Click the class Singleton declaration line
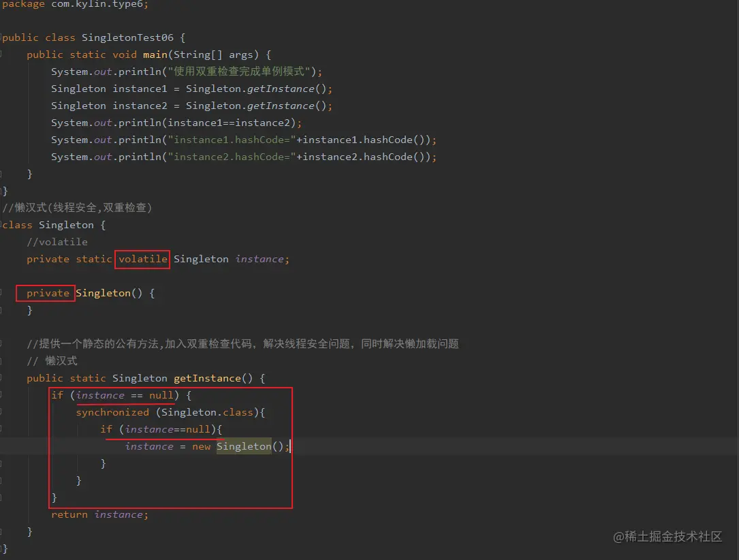The image size is (739, 560). pyautogui.click(x=54, y=225)
